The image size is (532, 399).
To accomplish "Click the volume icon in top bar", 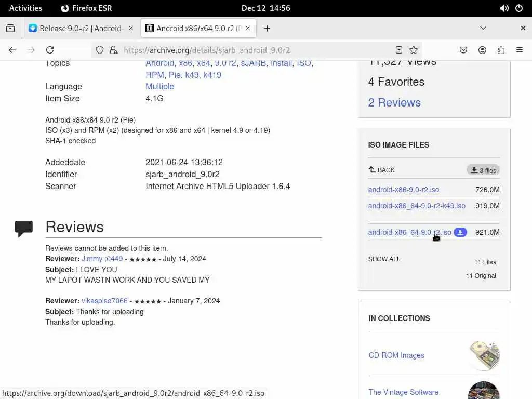I will [x=504, y=8].
